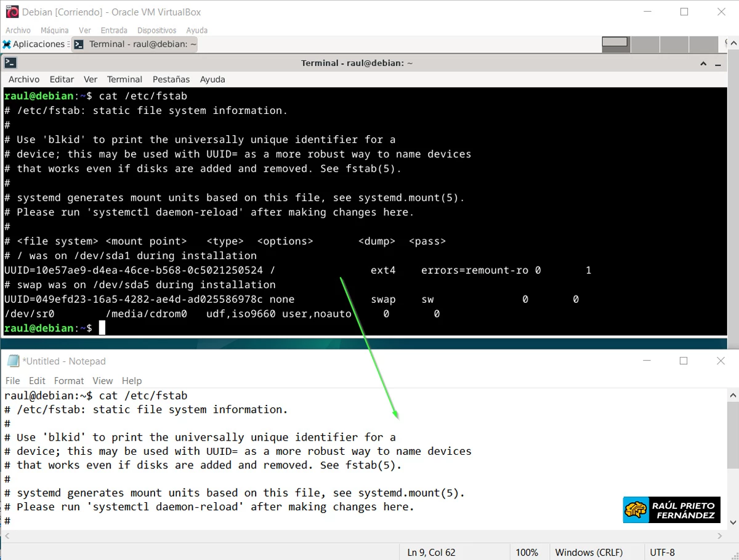Viewport: 739px width, 560px height.
Task: Open the Format menu in Notepad
Action: [69, 380]
